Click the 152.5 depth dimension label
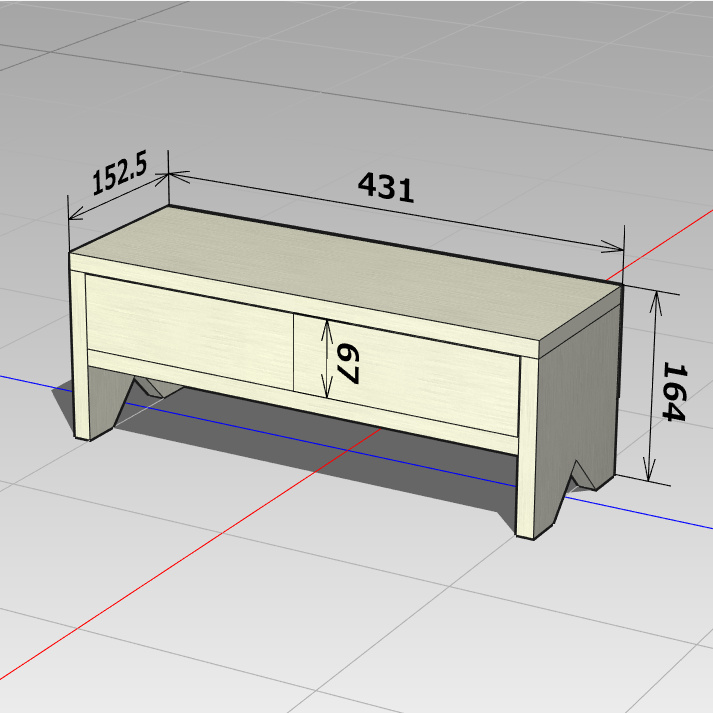This screenshot has height=713, width=713. click(x=119, y=177)
